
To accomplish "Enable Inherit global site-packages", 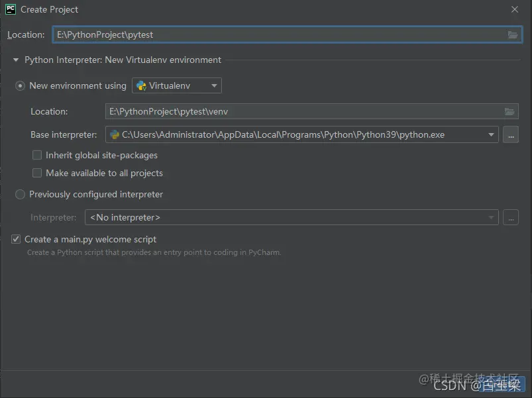I will tap(37, 155).
